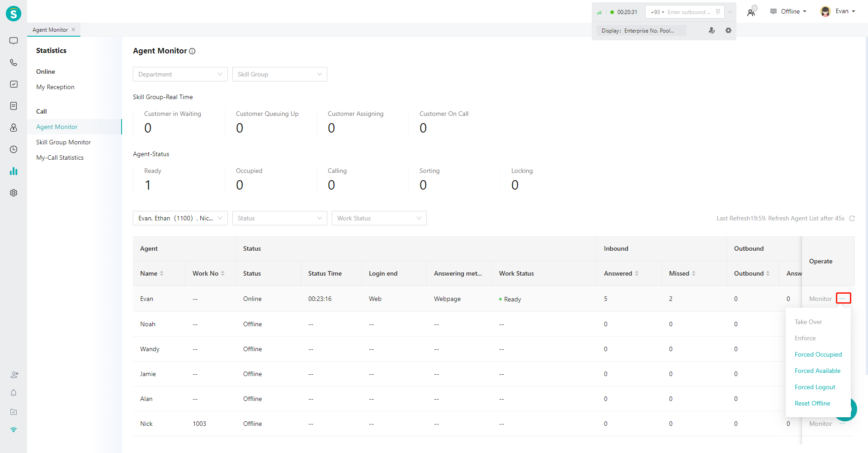Open the document list sidebar icon
The image size is (868, 453).
pos(14,106)
